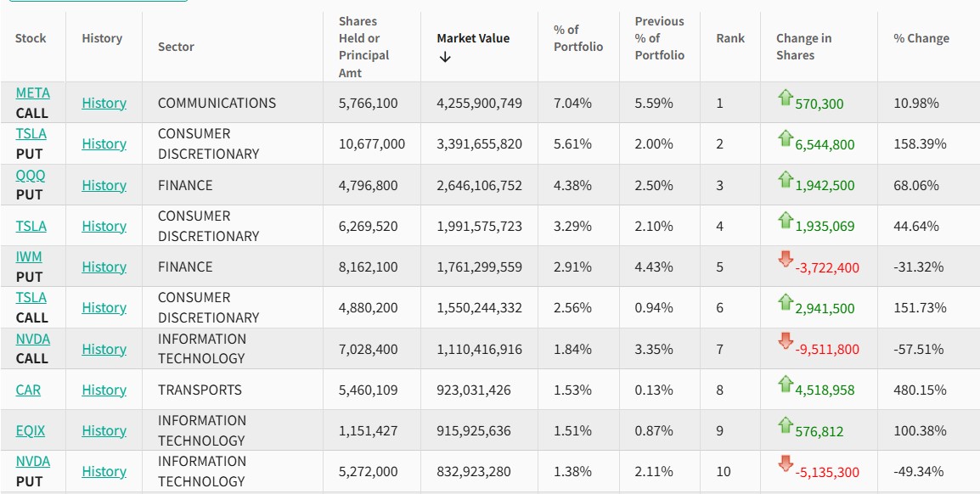Sort by the Rank column header

pyautogui.click(x=730, y=38)
